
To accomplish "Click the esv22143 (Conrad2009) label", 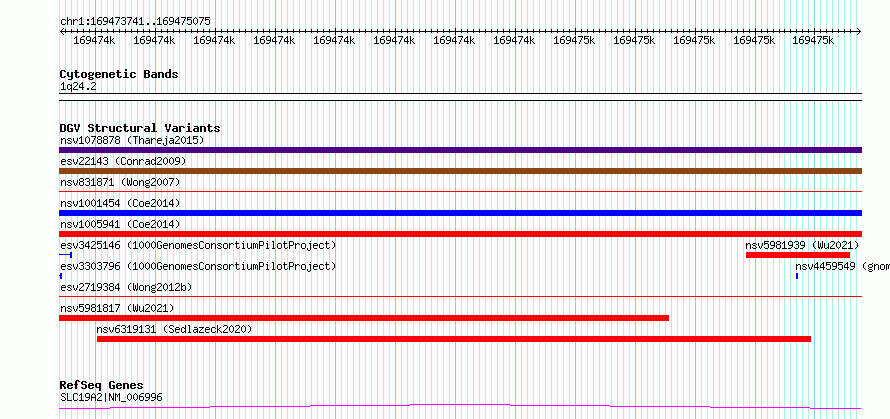I will click(x=123, y=161).
